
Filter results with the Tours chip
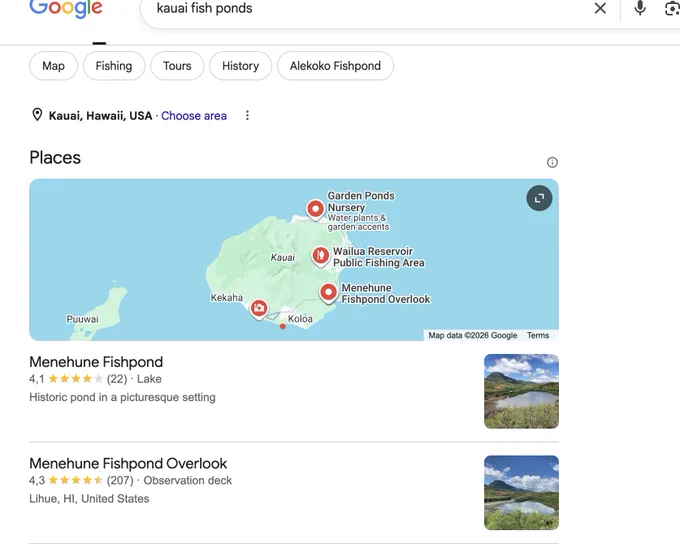177,66
